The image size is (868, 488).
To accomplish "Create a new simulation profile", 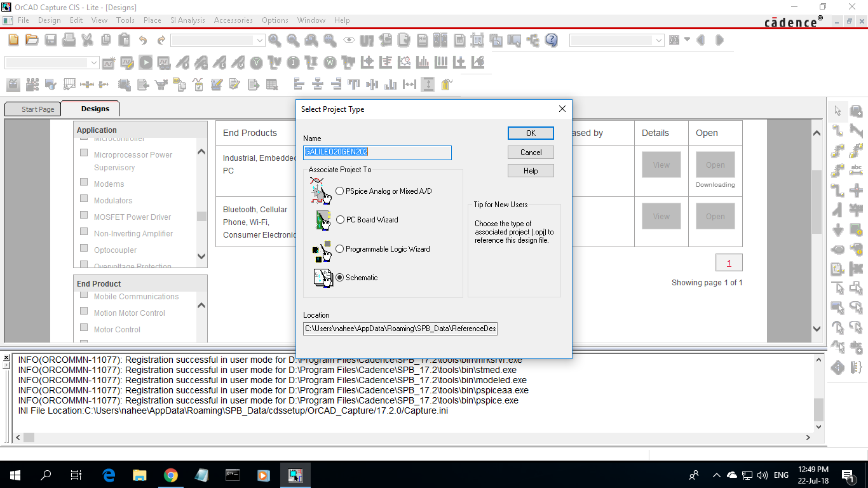I will (x=109, y=62).
